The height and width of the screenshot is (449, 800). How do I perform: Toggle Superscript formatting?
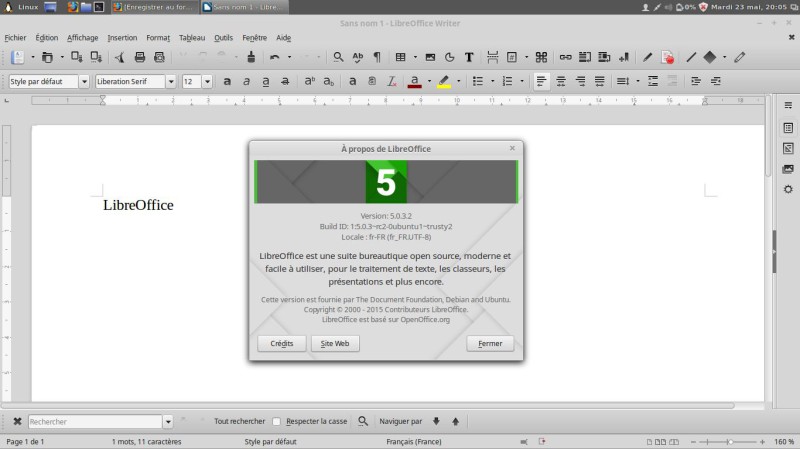(309, 81)
